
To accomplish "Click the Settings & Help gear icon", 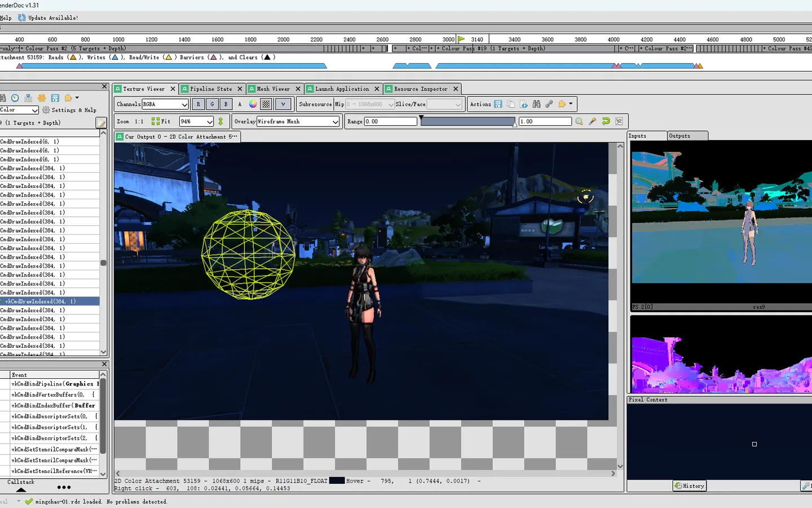I will point(46,110).
